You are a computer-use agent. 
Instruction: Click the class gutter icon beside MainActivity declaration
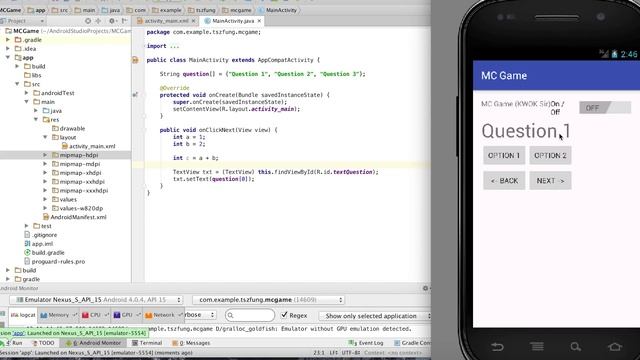coord(135,60)
